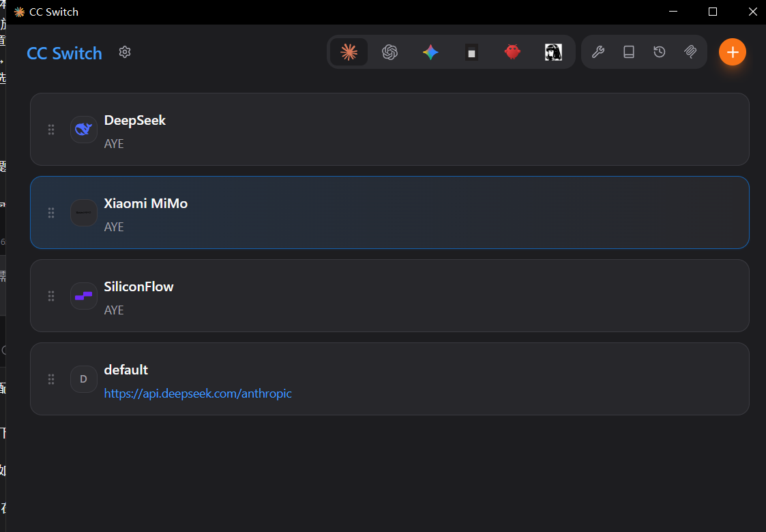766x532 pixels.
Task: Click the blue CC Switch heading
Action: (65, 53)
